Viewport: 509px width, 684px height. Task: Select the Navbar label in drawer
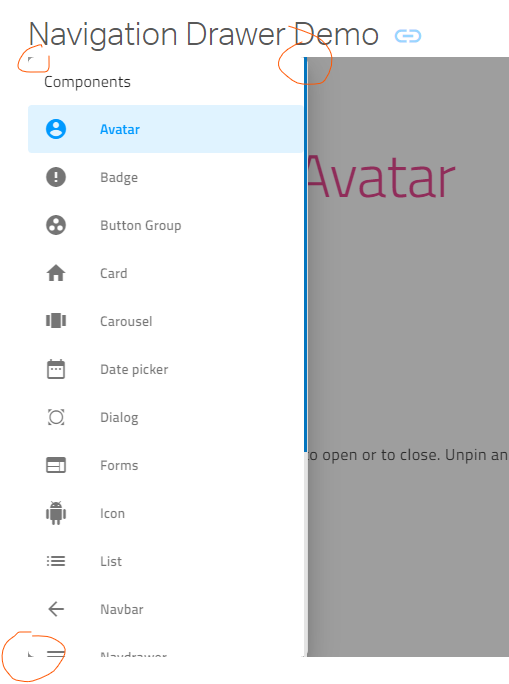coord(122,609)
